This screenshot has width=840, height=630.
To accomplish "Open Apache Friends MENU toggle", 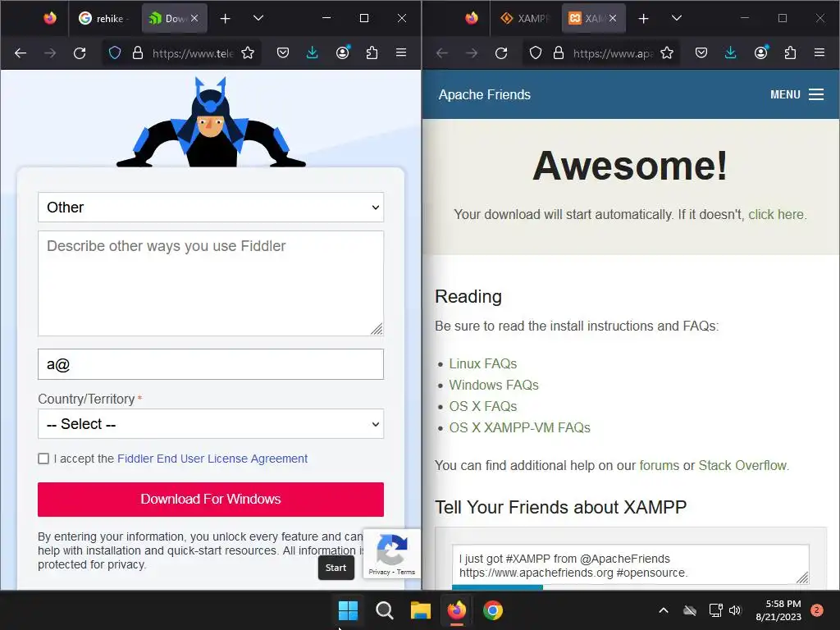I will point(797,94).
